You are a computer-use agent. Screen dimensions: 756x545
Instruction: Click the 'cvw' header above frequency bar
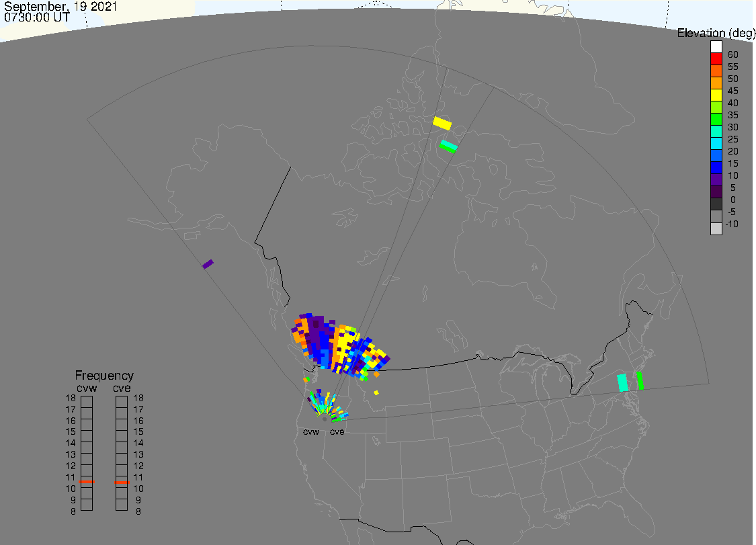87,388
